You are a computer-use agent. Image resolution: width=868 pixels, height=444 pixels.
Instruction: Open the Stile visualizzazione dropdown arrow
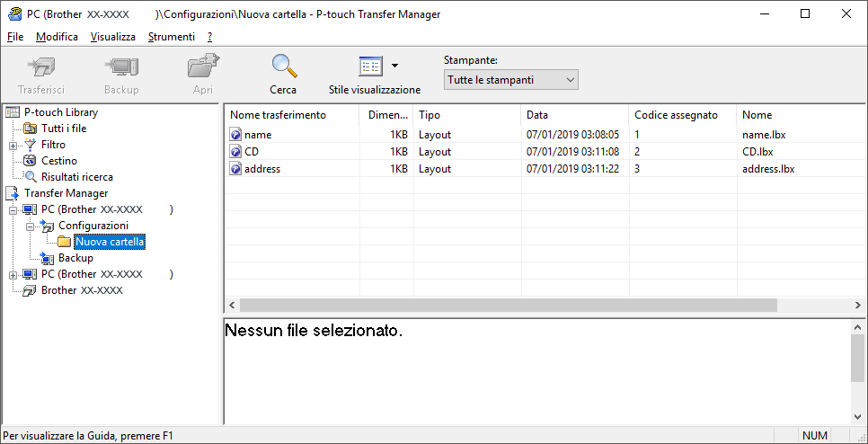(x=394, y=66)
